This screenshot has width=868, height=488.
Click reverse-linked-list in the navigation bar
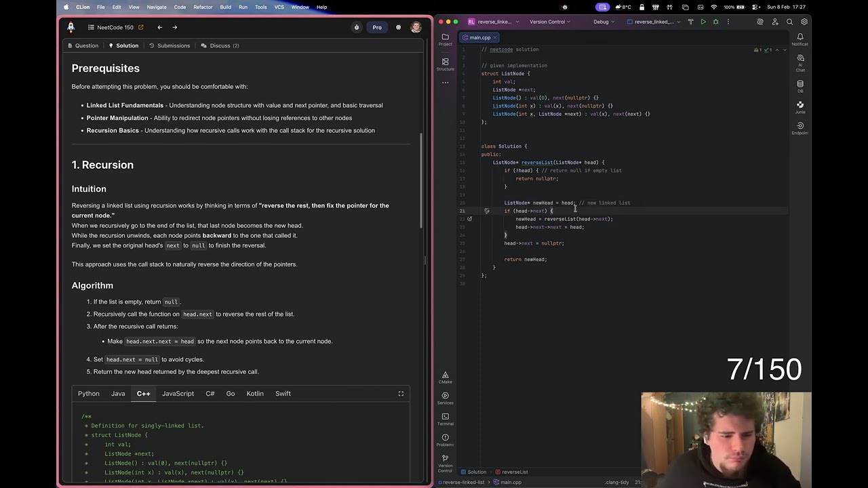pyautogui.click(x=461, y=483)
